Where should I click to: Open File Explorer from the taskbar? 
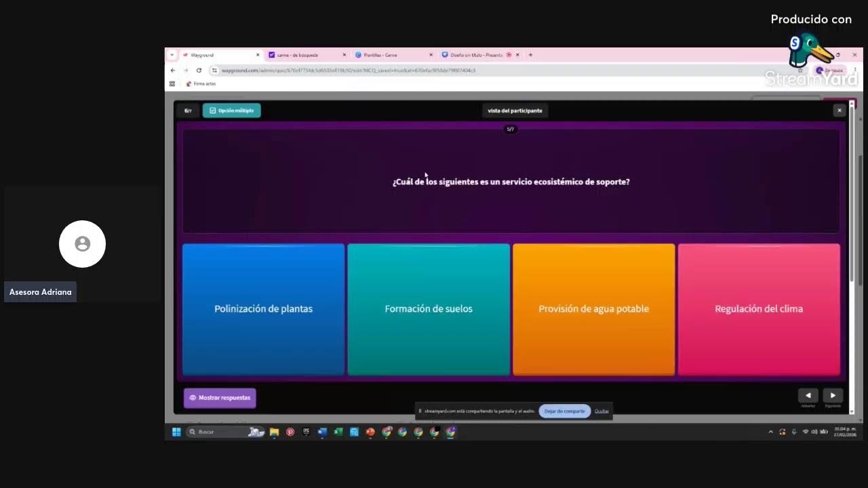pos(274,432)
